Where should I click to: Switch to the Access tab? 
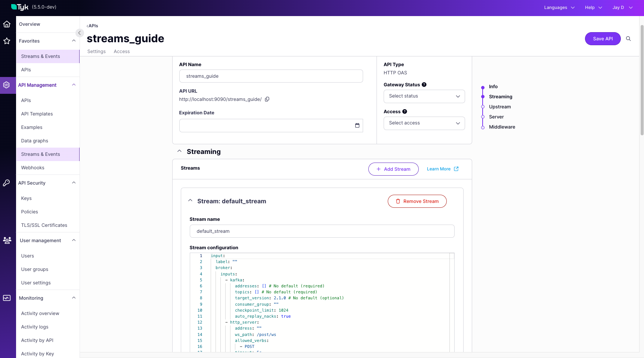coord(122,52)
